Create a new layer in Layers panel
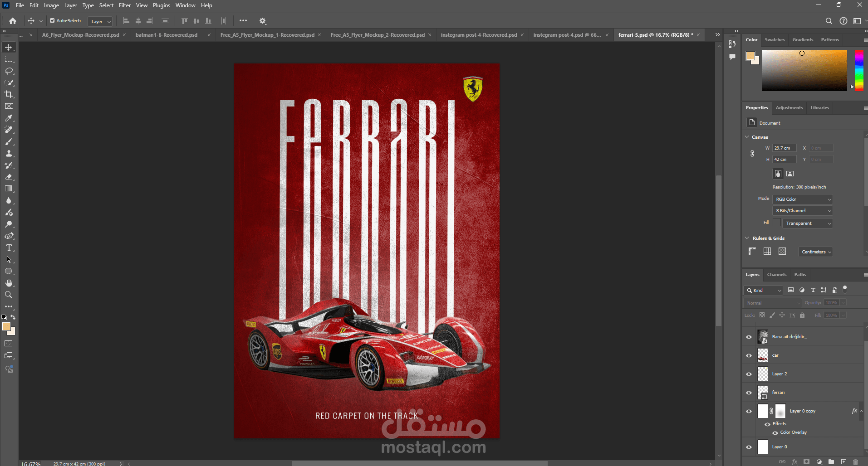Viewport: 868px width, 466px height. point(843,462)
